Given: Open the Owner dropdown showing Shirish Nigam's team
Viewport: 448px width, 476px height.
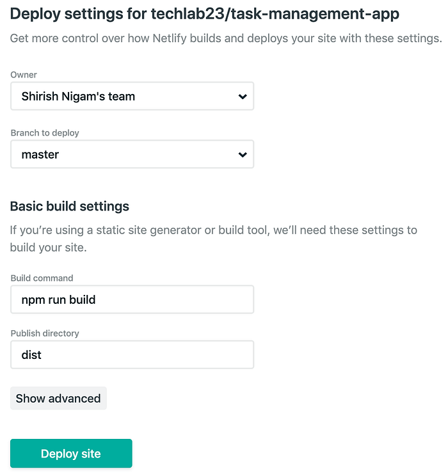Looking at the screenshot, I should [x=132, y=97].
